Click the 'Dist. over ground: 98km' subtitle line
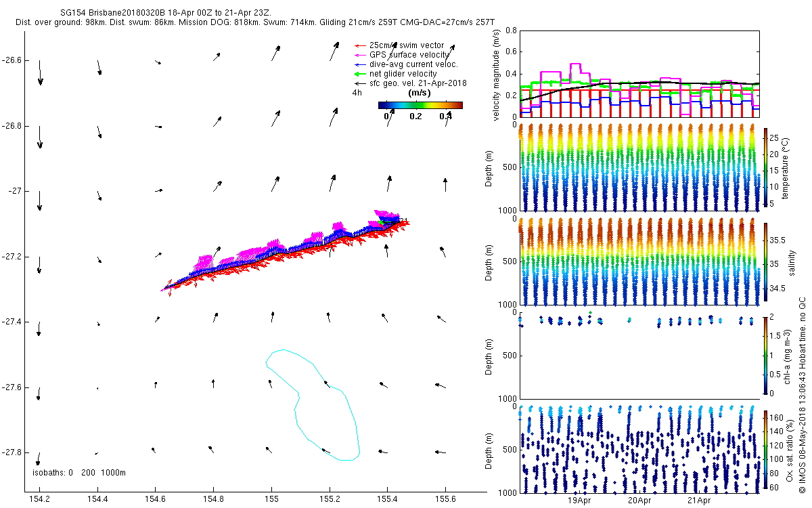Image resolution: width=812 pixels, height=508 pixels. click(256, 22)
